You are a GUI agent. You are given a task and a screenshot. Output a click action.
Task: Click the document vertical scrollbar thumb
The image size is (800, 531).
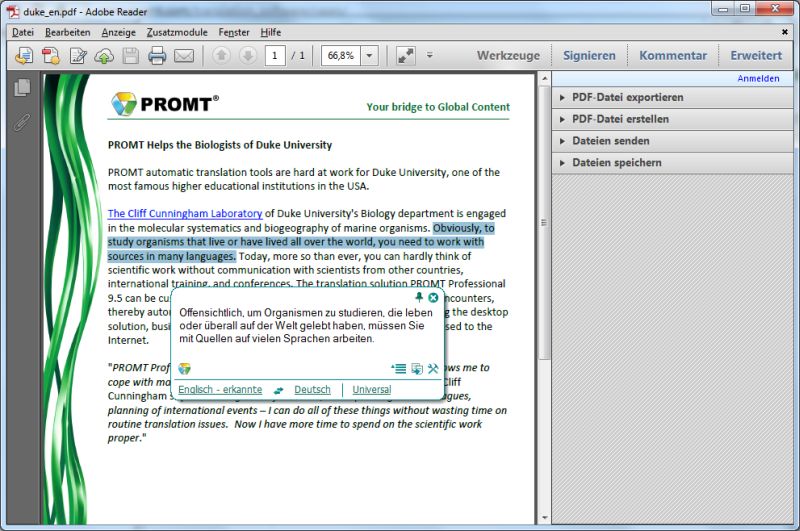544,222
